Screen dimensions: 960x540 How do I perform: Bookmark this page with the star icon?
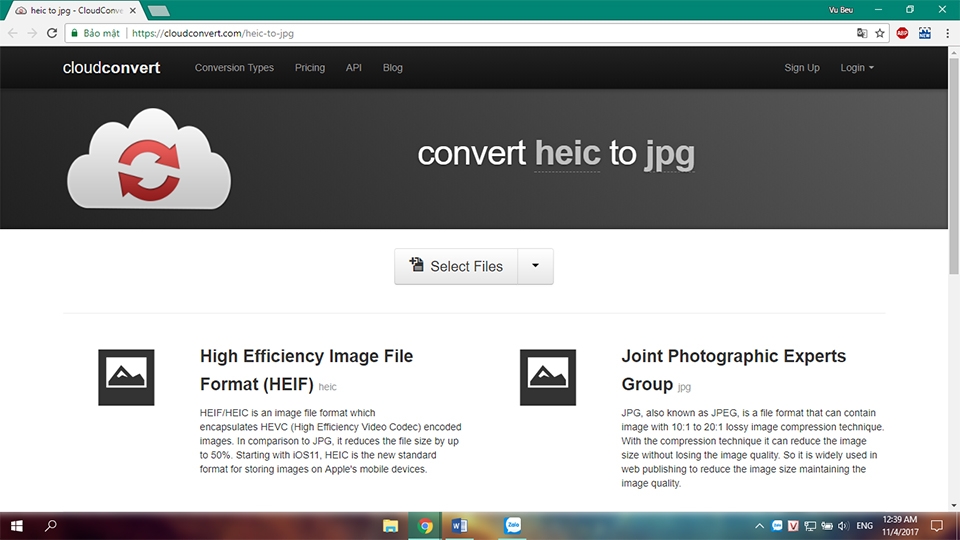[x=880, y=33]
